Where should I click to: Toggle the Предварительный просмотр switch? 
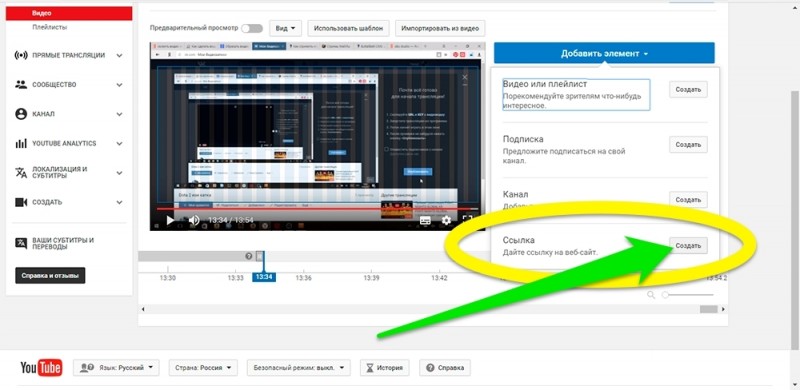coord(252,28)
